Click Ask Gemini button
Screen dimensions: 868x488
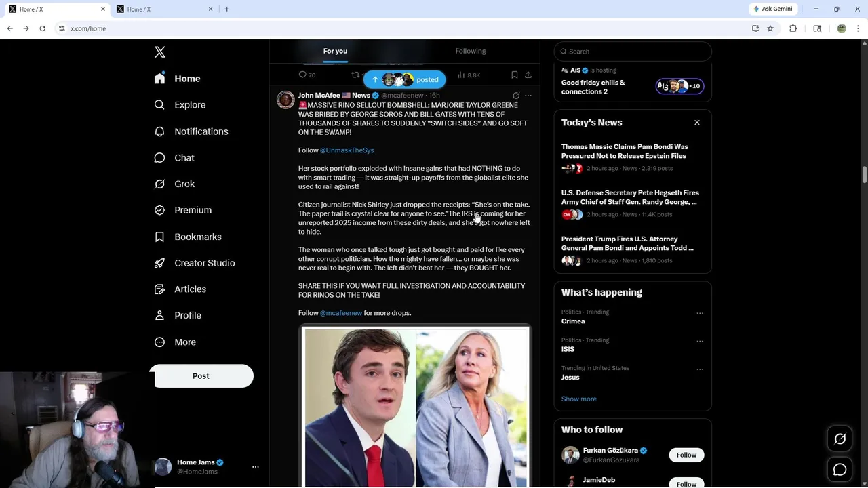(772, 9)
